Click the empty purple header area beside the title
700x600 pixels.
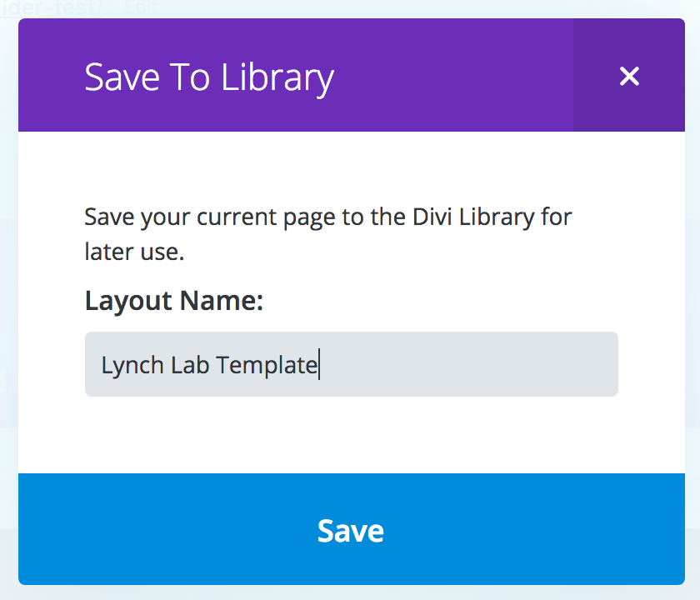pyautogui.click(x=458, y=77)
